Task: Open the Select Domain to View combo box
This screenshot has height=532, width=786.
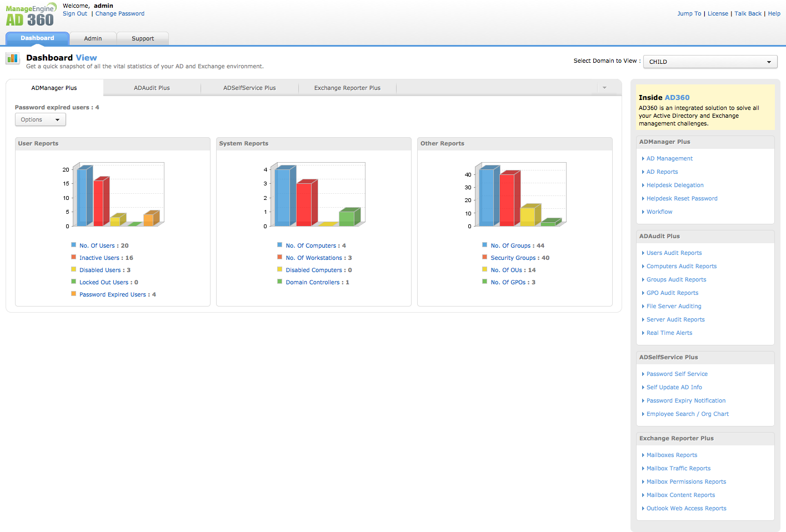Action: [x=710, y=62]
